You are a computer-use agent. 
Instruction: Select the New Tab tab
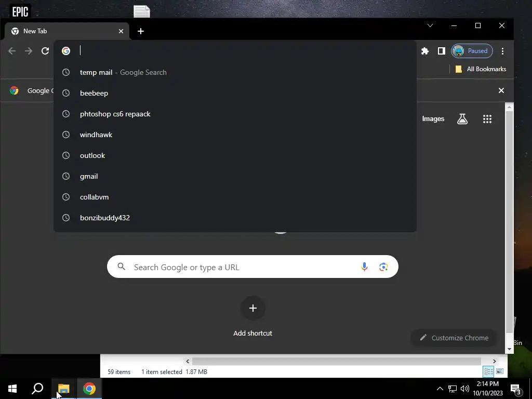click(67, 31)
